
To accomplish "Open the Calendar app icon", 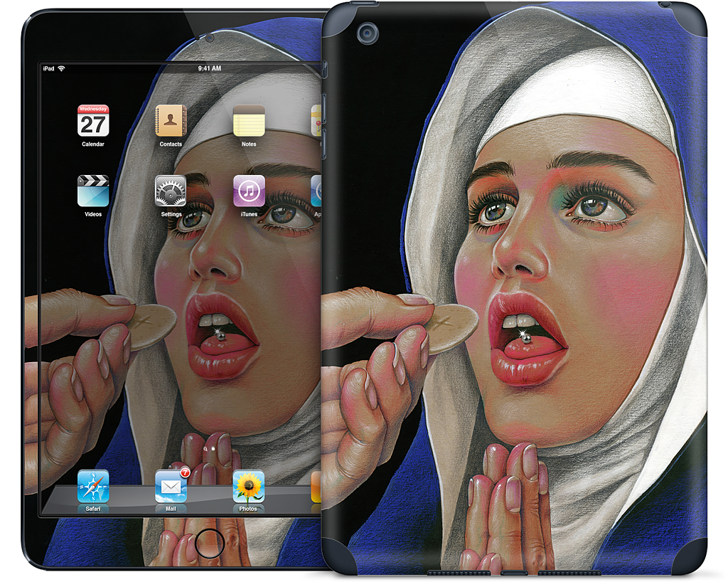I will click(93, 121).
